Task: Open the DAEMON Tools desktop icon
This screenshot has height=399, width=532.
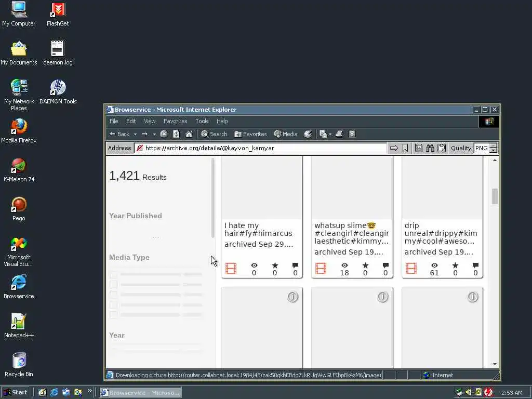Action: 58,91
